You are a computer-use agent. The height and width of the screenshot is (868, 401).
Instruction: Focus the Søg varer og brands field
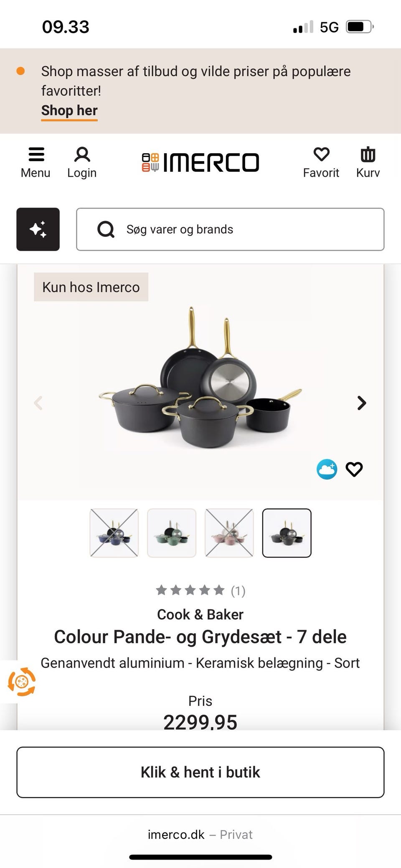click(x=230, y=229)
